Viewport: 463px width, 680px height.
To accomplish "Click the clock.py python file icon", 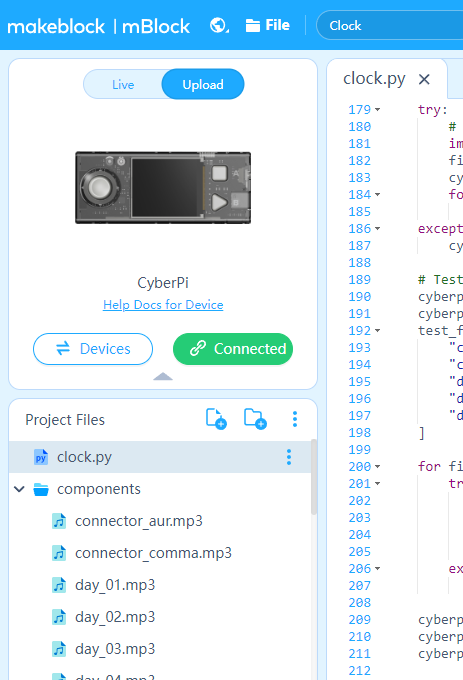I will pyautogui.click(x=41, y=457).
